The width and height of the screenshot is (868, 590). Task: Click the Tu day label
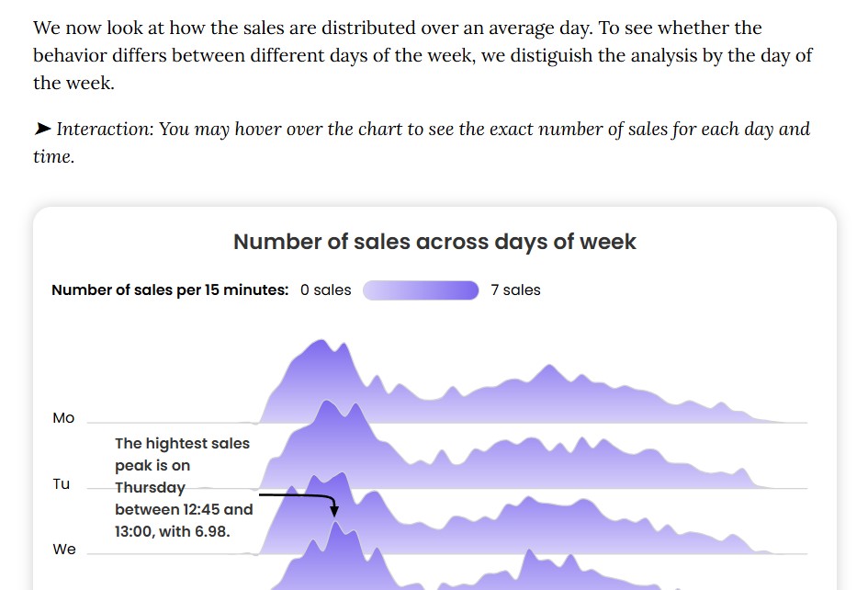pos(61,483)
